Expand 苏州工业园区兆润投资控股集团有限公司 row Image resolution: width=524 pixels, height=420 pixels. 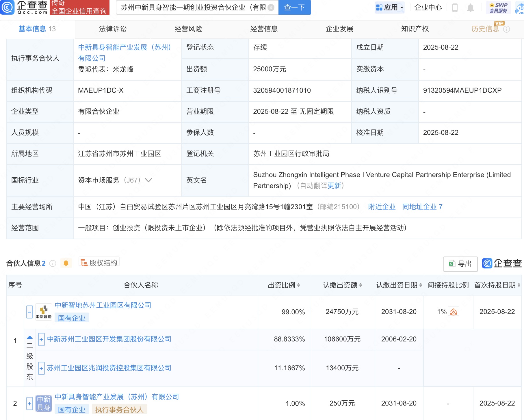[41, 368]
